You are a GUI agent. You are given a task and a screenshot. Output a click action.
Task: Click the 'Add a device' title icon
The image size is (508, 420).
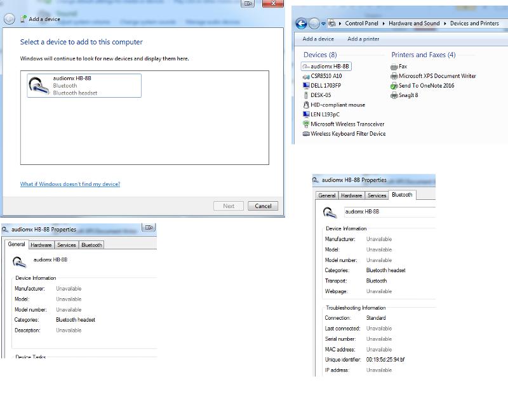pyautogui.click(x=23, y=19)
